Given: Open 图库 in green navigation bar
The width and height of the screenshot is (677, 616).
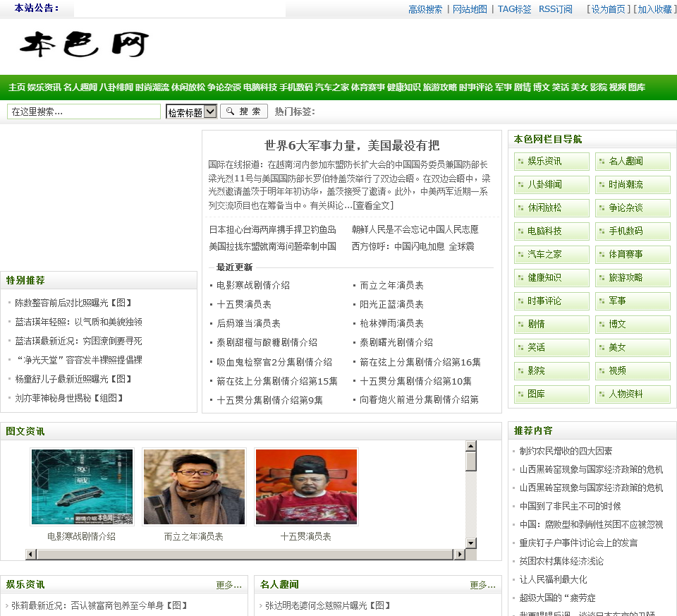Looking at the screenshot, I should pyautogui.click(x=636, y=87).
